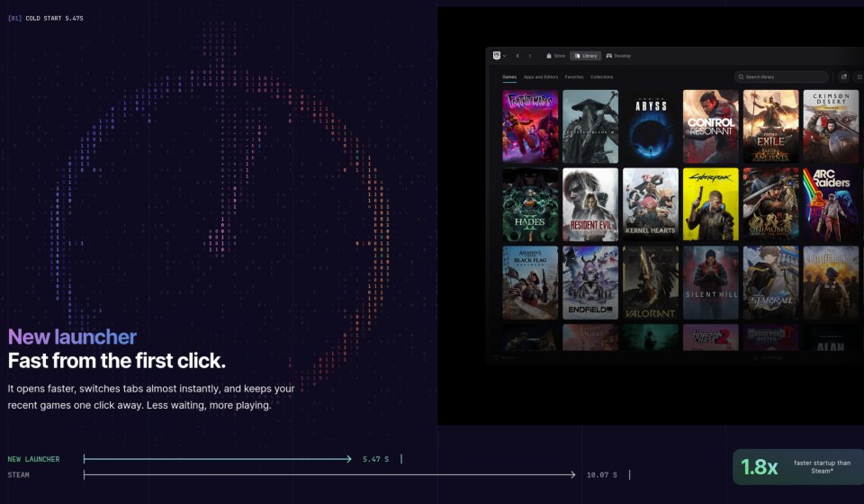Select the Control Resonant cover
864x504 pixels.
tap(711, 127)
